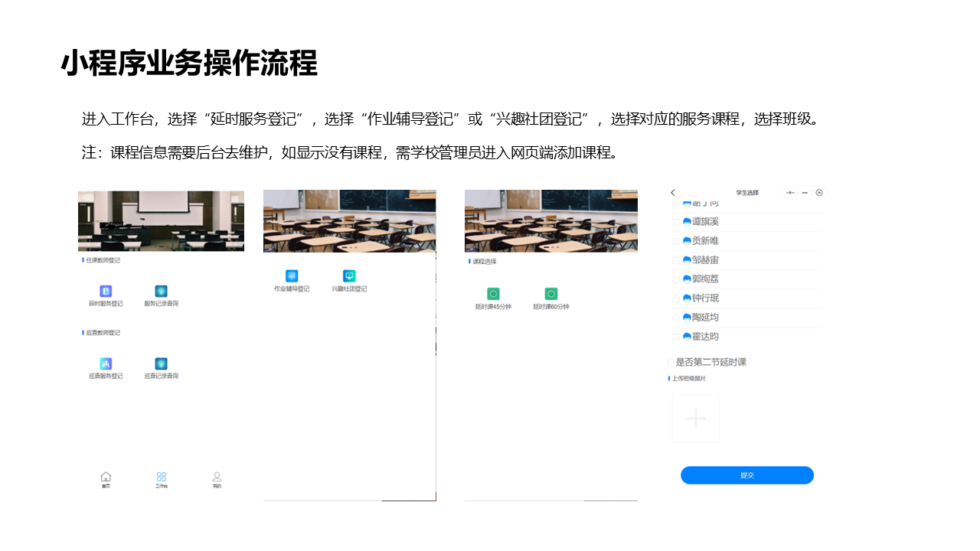Tick the checkbox for student 霍达昀
This screenshot has height=551, width=980.
(x=677, y=337)
